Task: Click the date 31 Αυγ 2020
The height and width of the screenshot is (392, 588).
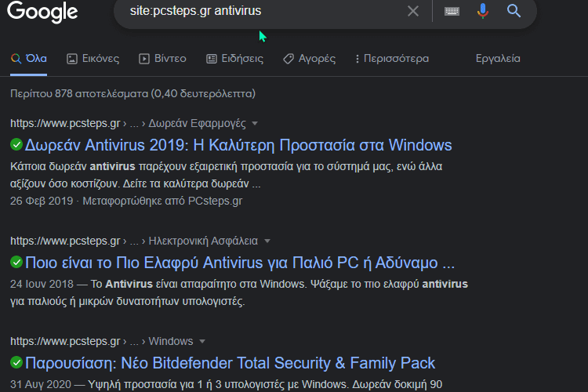Action: (41, 384)
